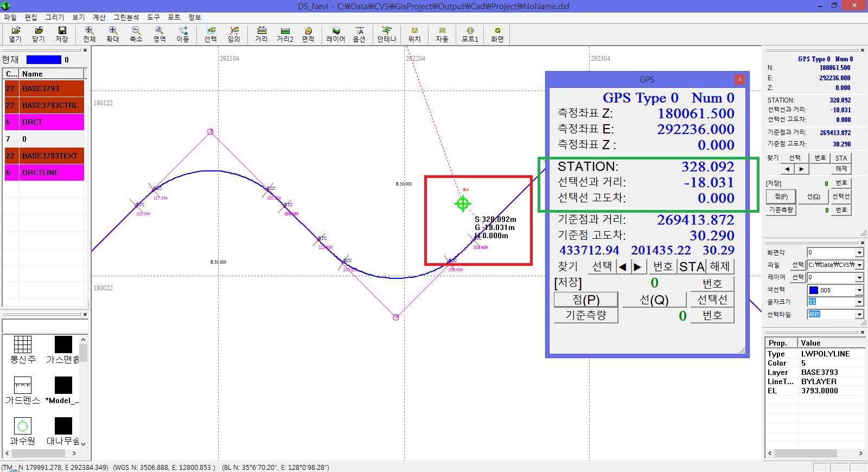Expand the 글자크기 font size dropdown
Image resolution: width=868 pixels, height=472 pixels.
859,302
